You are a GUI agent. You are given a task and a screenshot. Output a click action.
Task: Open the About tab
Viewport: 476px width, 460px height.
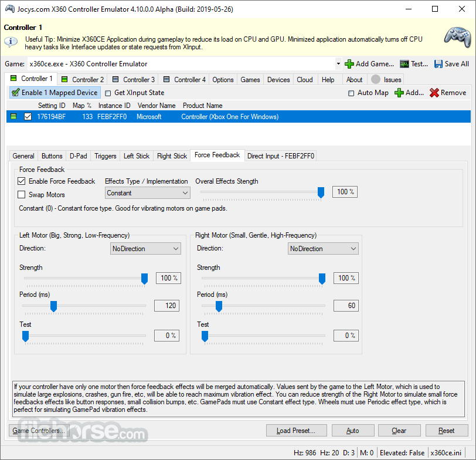coord(354,80)
